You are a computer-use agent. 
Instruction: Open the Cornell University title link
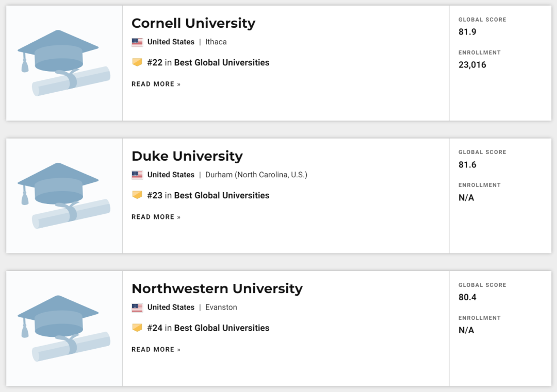pos(193,23)
